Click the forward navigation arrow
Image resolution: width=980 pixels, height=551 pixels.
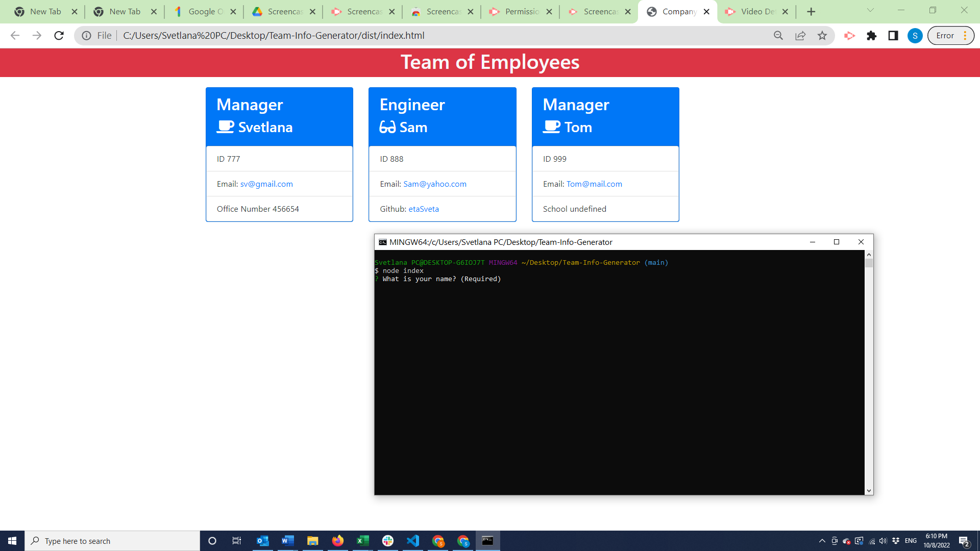click(x=37, y=36)
